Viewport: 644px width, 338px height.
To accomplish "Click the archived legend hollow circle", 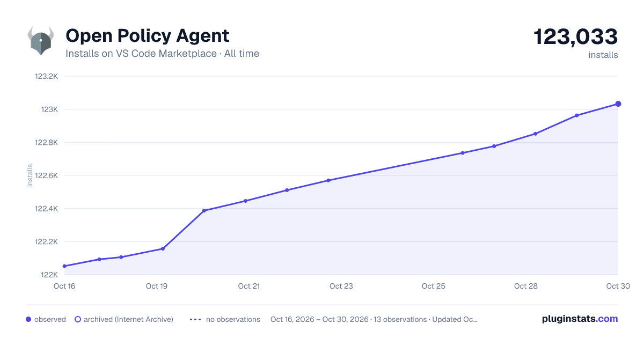I will [78, 319].
